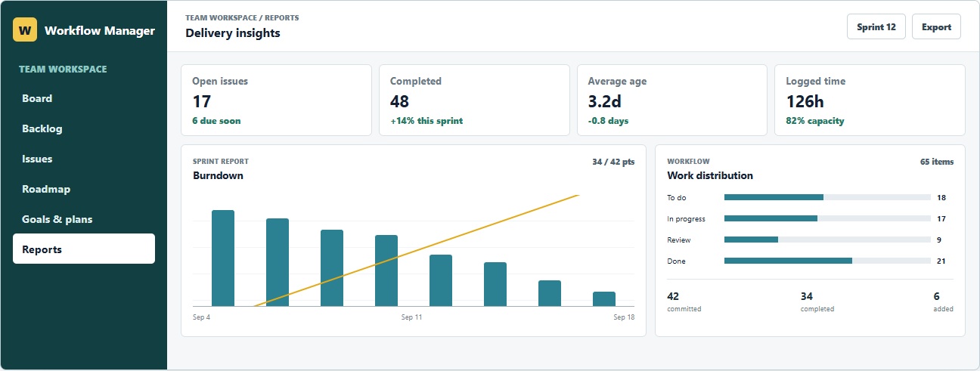980x371 pixels.
Task: Click the tallest burndown bar above Sep 4
Action: click(223, 258)
